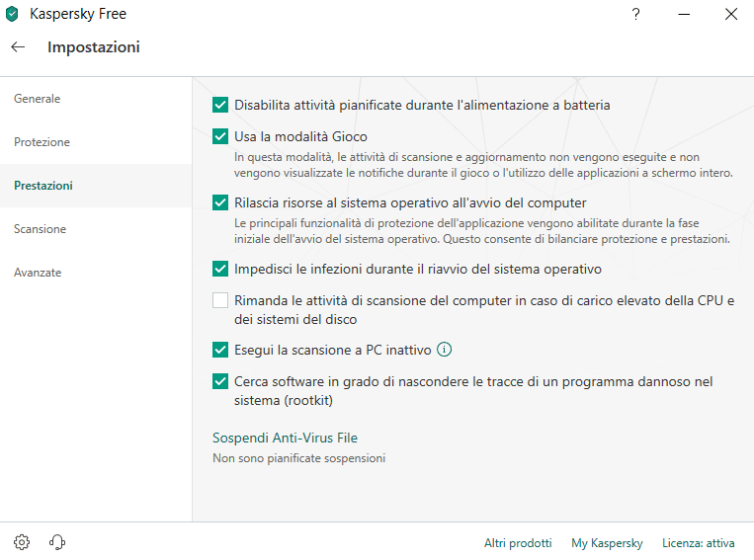Toggle Rilascia risorse al sistema operativo checkbox
The height and width of the screenshot is (560, 754).
click(220, 202)
